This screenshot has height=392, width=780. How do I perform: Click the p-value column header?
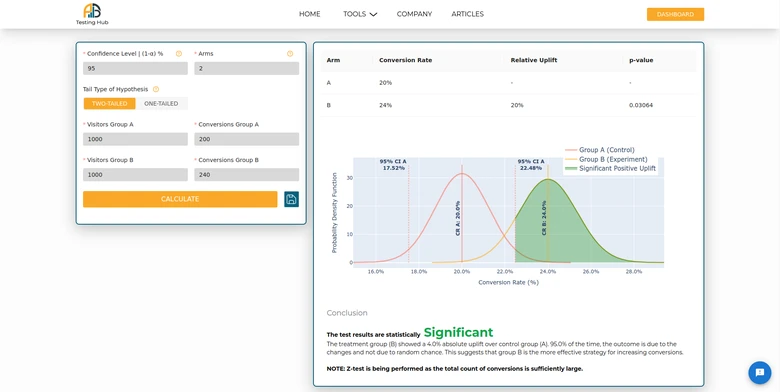coord(641,60)
